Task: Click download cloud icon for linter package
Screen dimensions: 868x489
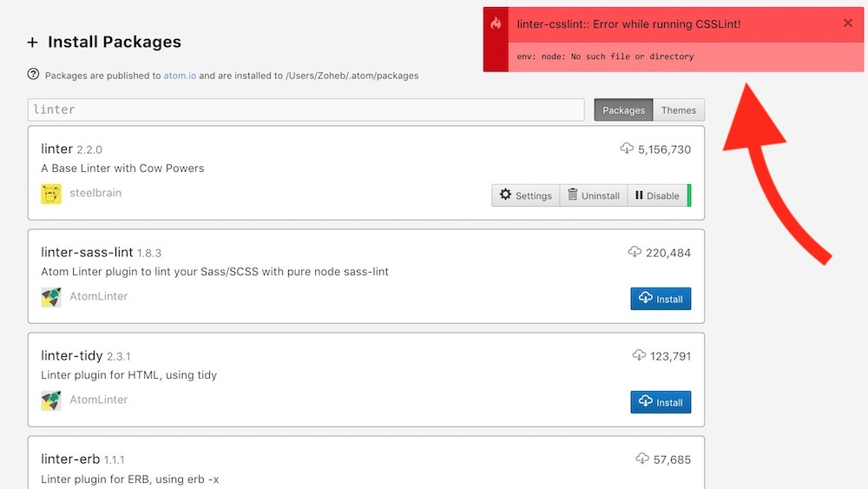Action: tap(627, 149)
